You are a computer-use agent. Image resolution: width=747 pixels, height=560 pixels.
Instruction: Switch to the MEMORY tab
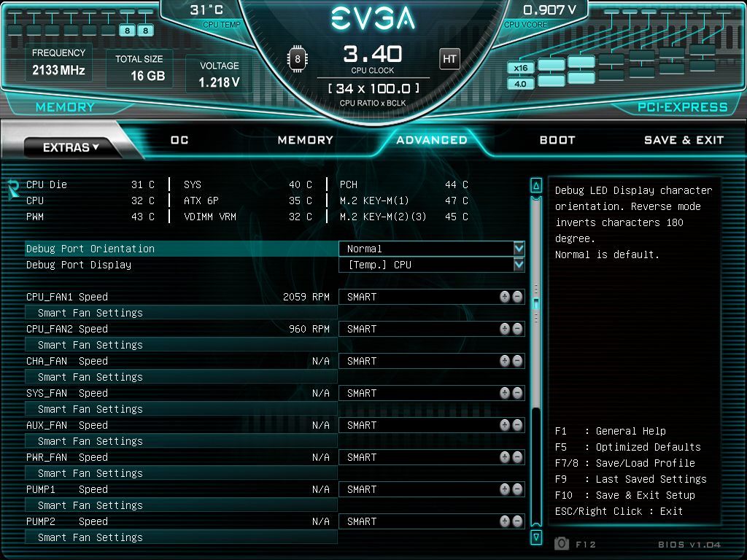click(x=306, y=140)
